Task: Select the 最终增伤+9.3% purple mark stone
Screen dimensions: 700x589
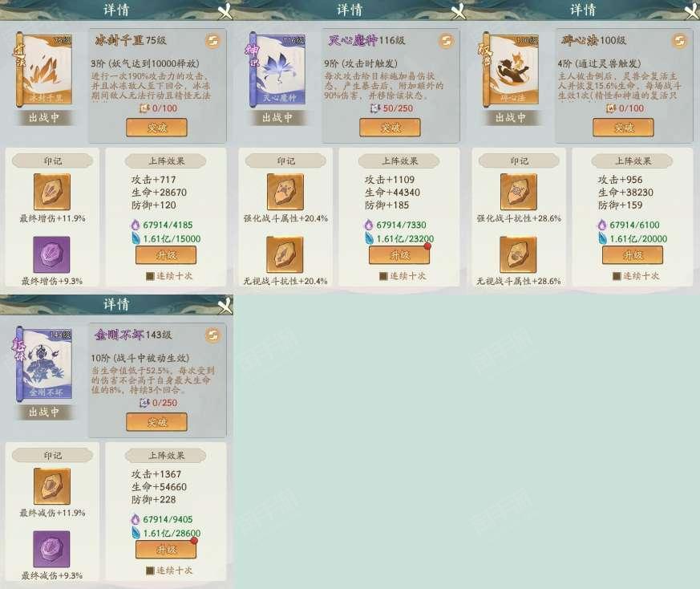Action: point(52,254)
